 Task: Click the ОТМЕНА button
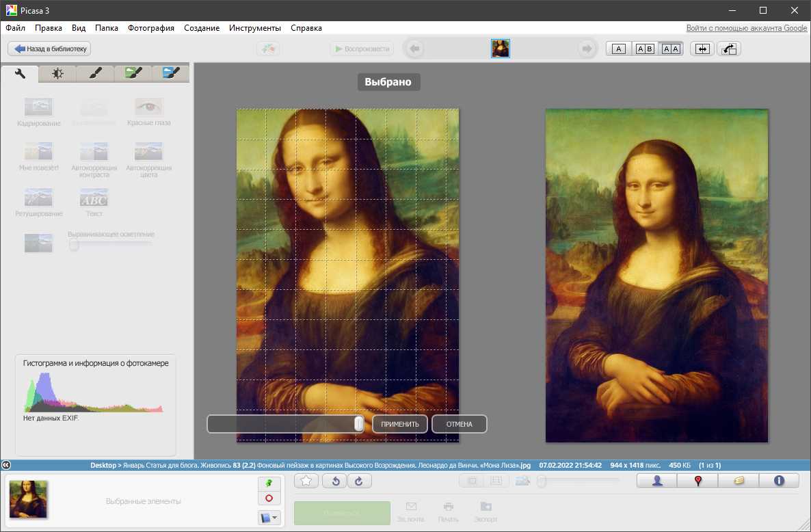point(460,424)
